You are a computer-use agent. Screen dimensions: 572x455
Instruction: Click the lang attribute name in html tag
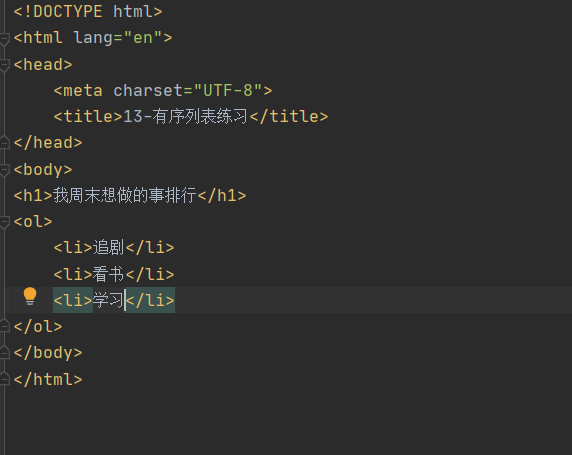(x=93, y=38)
